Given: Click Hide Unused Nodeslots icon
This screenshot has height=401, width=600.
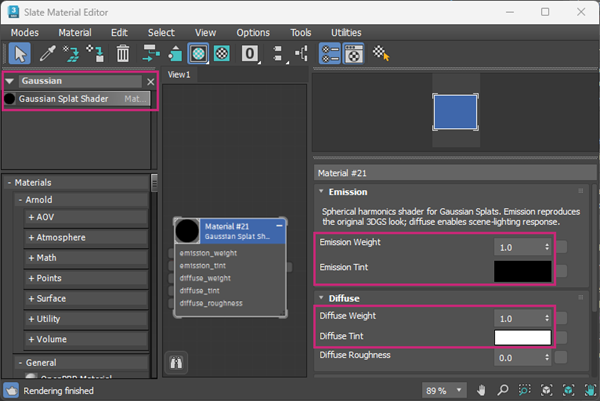Looking at the screenshot, I should pyautogui.click(x=175, y=54).
